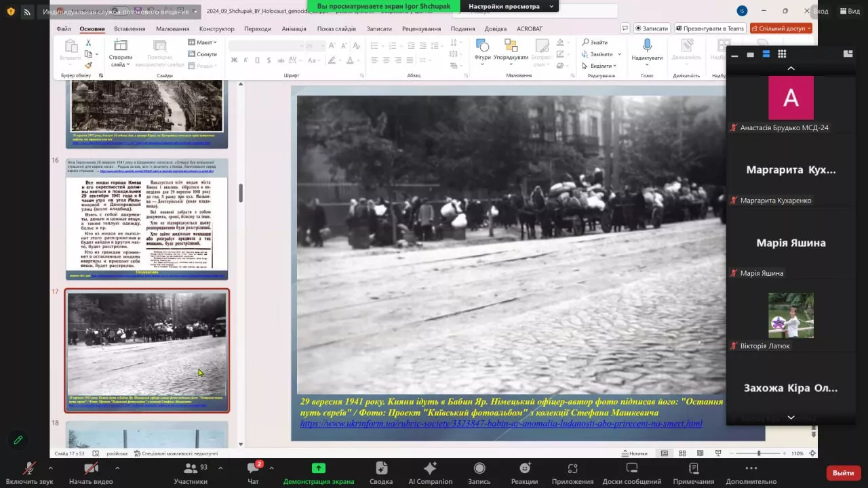Image resolution: width=868 pixels, height=488 pixels.
Task: Click Знайти find button
Action: pyautogui.click(x=595, y=43)
